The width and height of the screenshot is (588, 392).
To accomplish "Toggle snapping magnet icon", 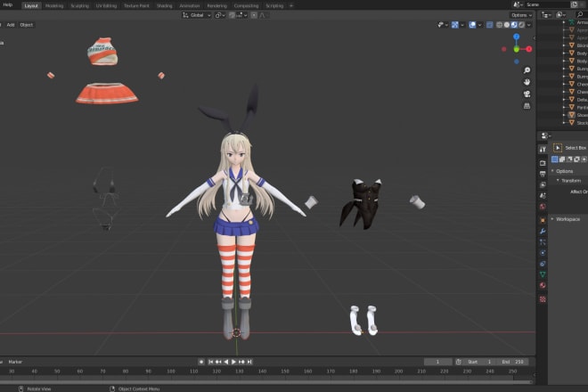I will point(232,15).
